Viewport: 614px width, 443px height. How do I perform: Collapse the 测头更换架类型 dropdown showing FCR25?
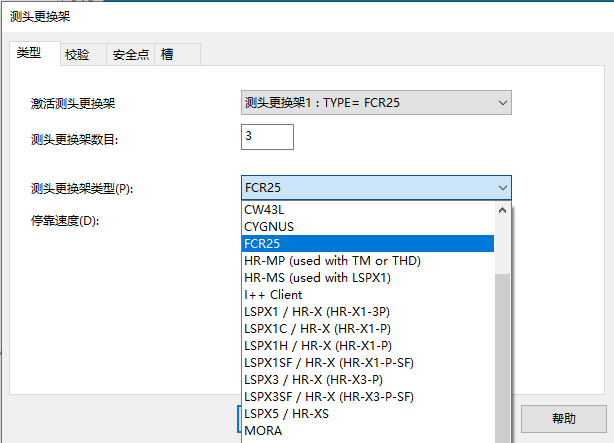pos(376,187)
